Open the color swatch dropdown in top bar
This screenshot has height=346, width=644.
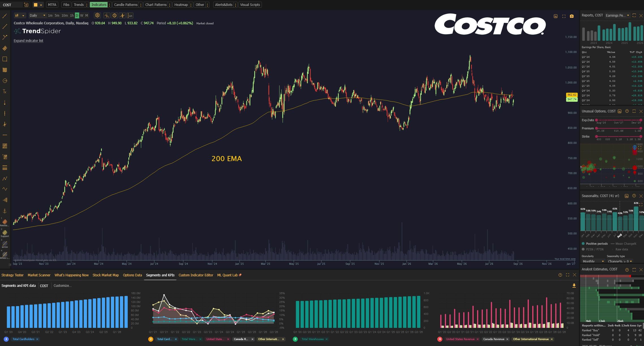coord(38,5)
